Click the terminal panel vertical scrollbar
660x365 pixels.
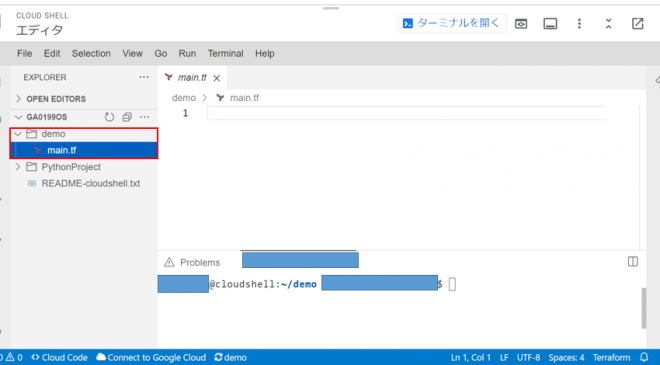644,308
